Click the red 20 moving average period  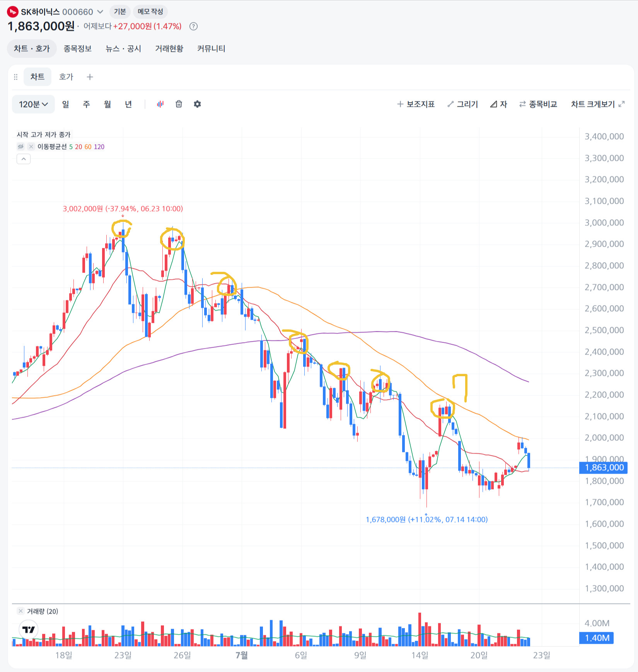[x=78, y=147]
